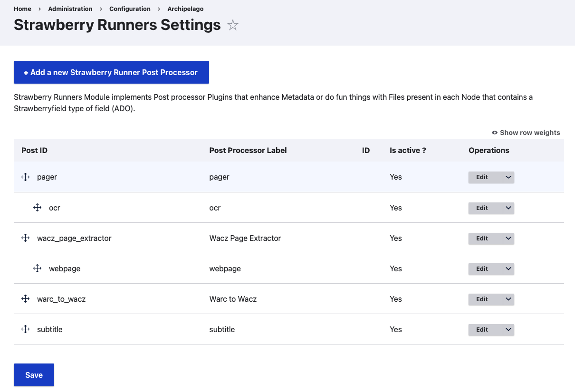
Task: Click the 'subtitle' Post ID cell
Action: coord(50,329)
